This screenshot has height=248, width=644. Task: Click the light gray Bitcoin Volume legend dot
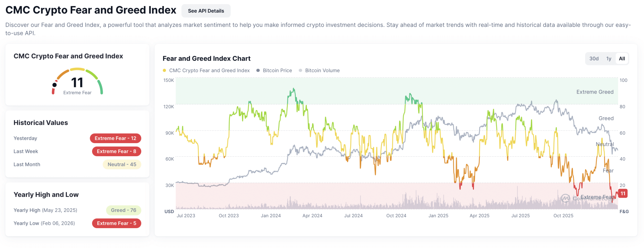[300, 70]
